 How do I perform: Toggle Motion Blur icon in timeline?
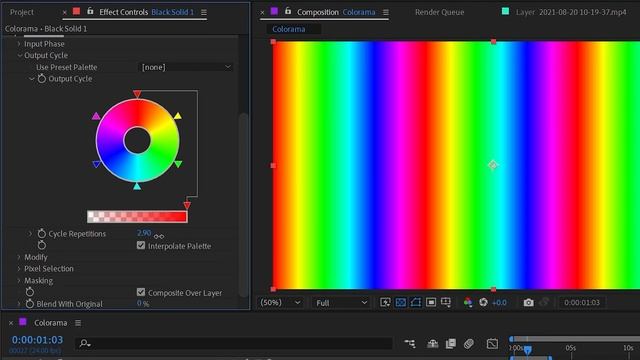469,344
